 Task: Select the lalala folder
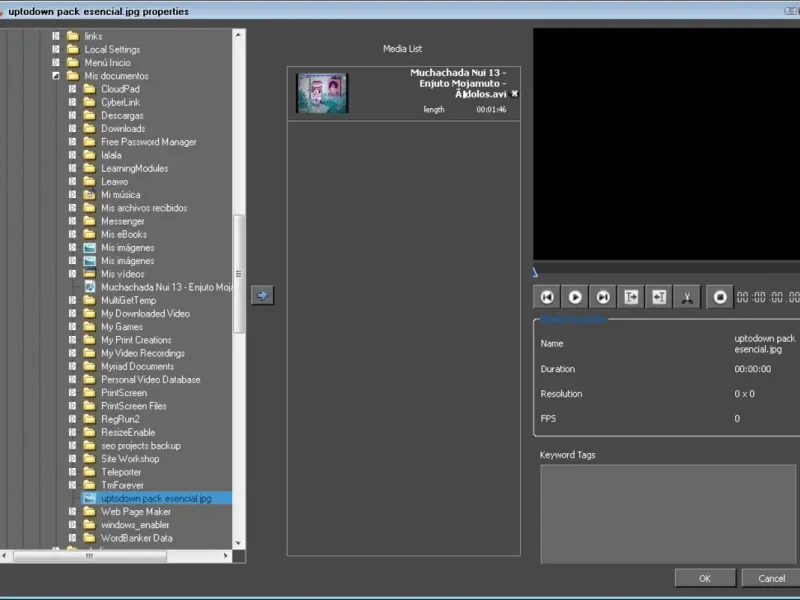click(111, 155)
